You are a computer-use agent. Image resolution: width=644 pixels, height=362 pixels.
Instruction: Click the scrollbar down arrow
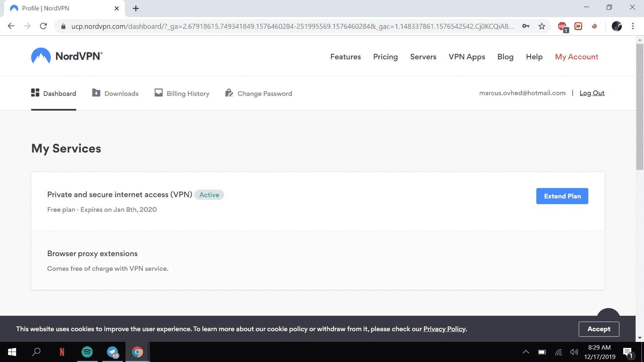pyautogui.click(x=640, y=338)
